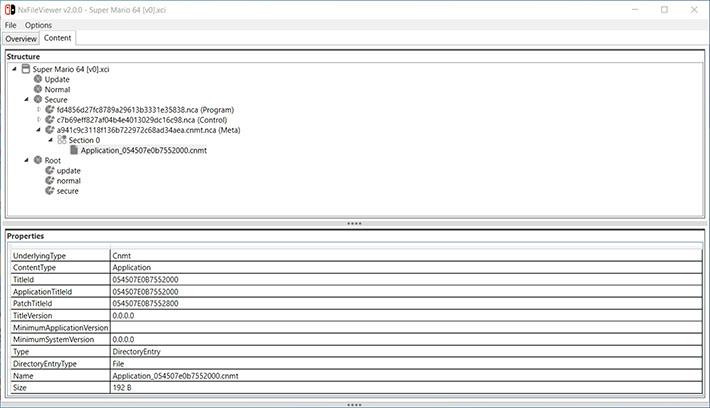710x408 pixels.
Task: Click the Program nca file icon
Action: point(50,109)
